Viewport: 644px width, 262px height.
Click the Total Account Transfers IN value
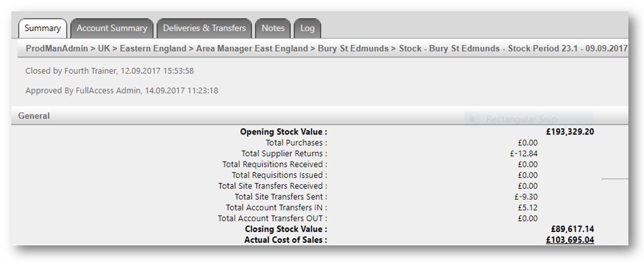(x=527, y=207)
